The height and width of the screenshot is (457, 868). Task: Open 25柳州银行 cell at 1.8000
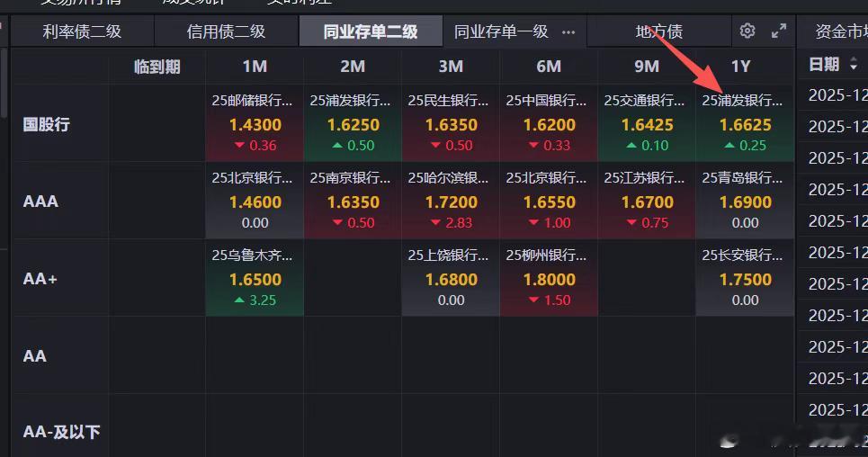tap(549, 277)
